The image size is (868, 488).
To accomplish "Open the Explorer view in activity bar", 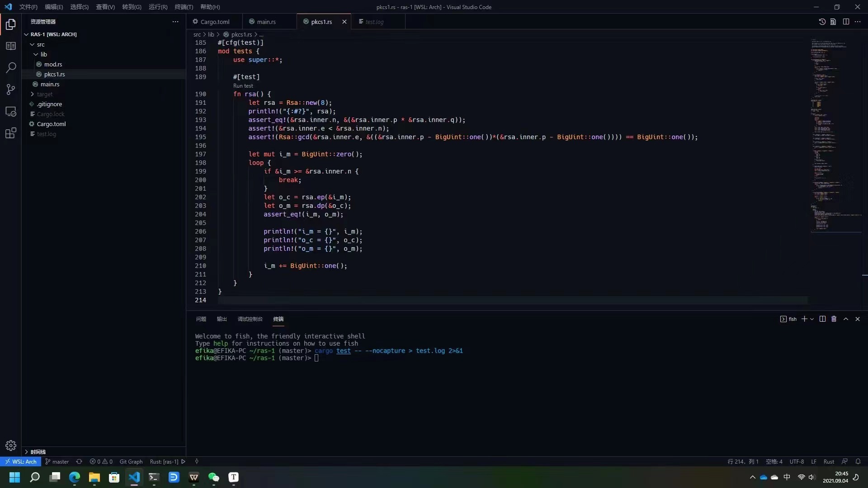I will point(11,24).
